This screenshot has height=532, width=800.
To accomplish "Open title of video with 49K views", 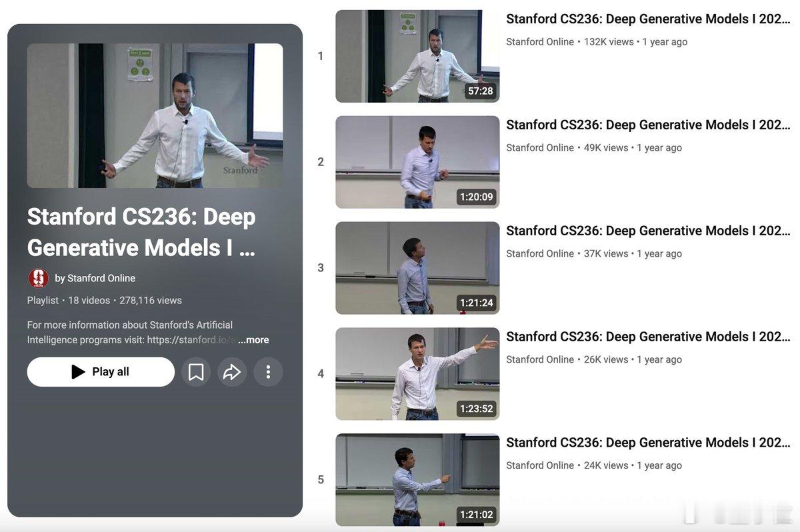I will point(648,125).
